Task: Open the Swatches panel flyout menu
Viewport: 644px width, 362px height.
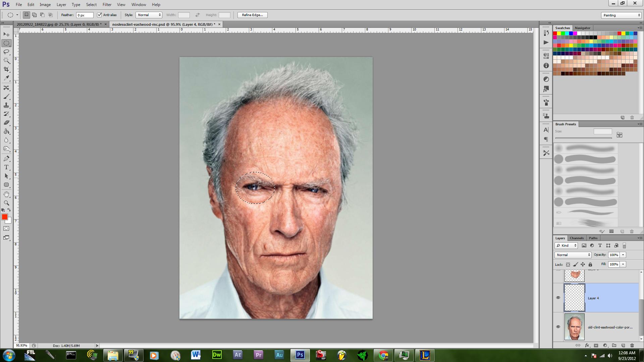Action: click(639, 28)
